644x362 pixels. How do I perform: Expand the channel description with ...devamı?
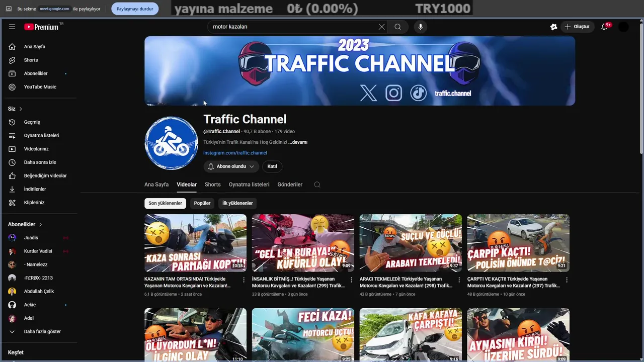(x=298, y=142)
